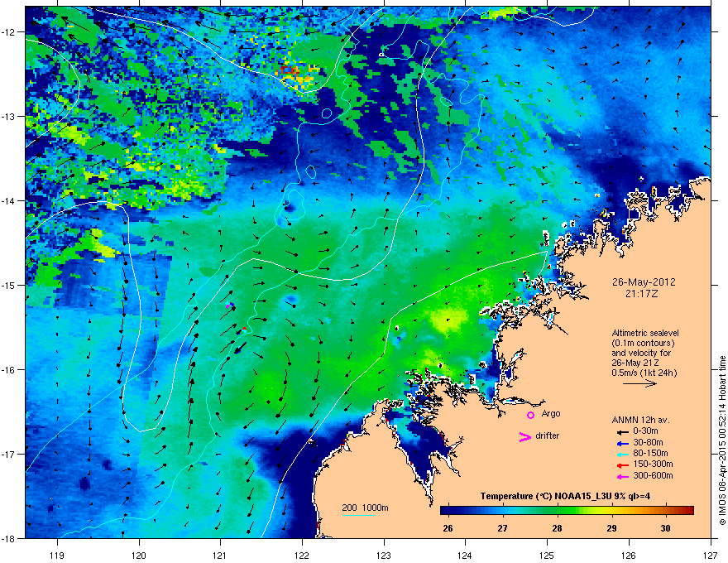
Task: Click the '0-30m' depth label
Action: (x=645, y=431)
